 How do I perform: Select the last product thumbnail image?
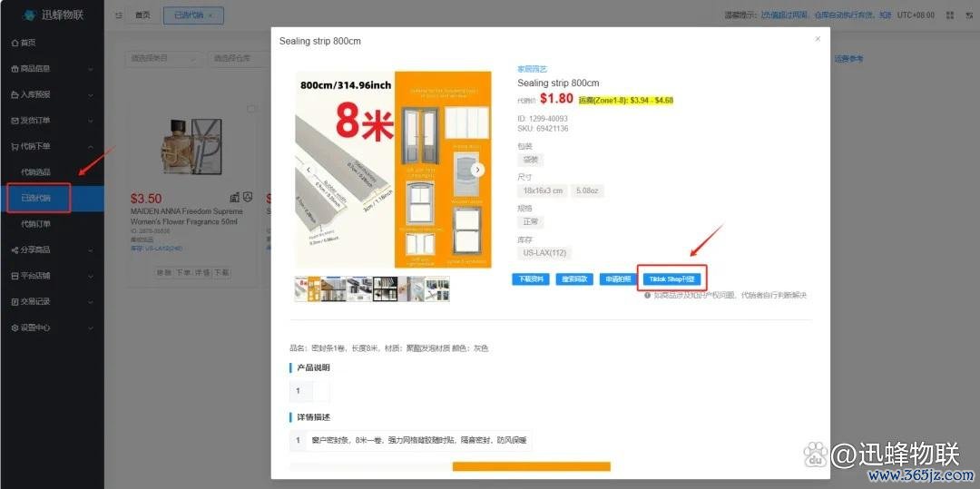(x=436, y=289)
